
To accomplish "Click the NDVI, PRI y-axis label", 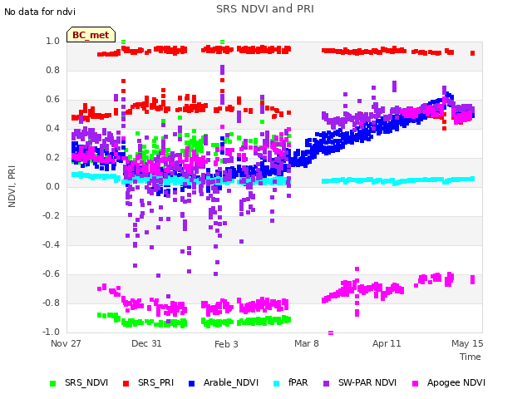I will click(12, 186).
